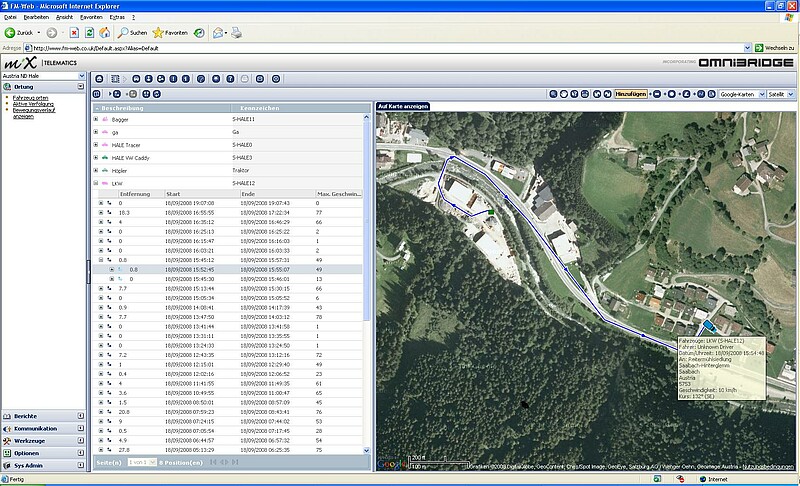
Task: Click the printer icon on the map toolbar
Action: (x=585, y=94)
